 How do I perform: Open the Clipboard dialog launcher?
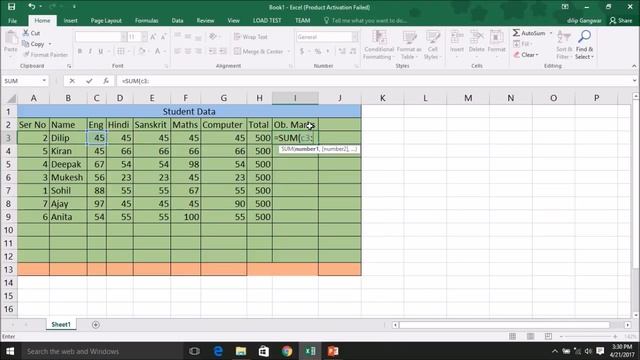click(69, 66)
